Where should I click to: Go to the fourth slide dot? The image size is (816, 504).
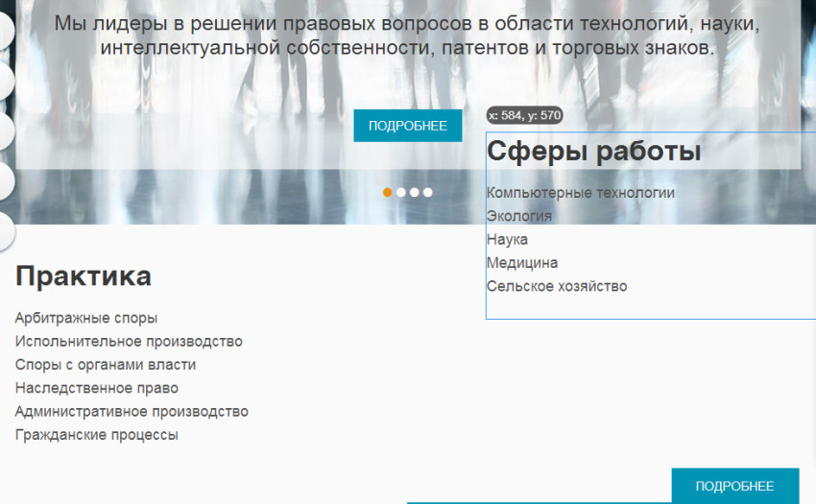click(x=428, y=192)
